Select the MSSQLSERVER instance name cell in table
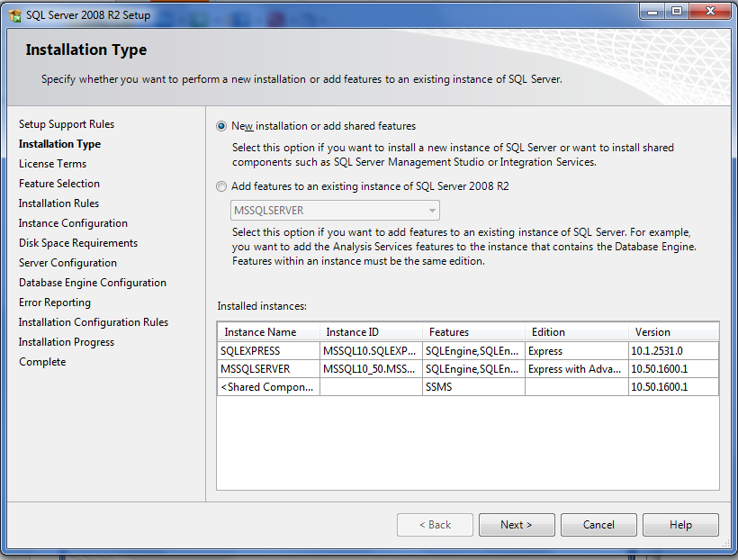The height and width of the screenshot is (560, 738). pos(269,369)
